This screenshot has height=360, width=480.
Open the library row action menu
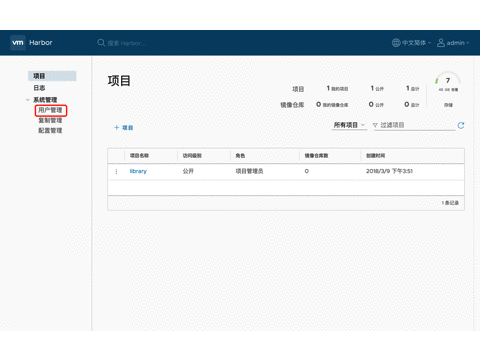pos(116,171)
